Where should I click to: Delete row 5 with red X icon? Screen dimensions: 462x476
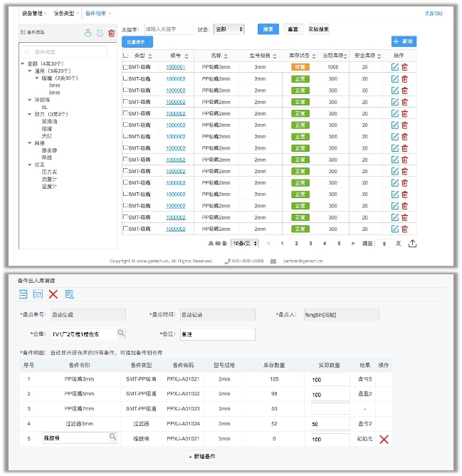384,439
